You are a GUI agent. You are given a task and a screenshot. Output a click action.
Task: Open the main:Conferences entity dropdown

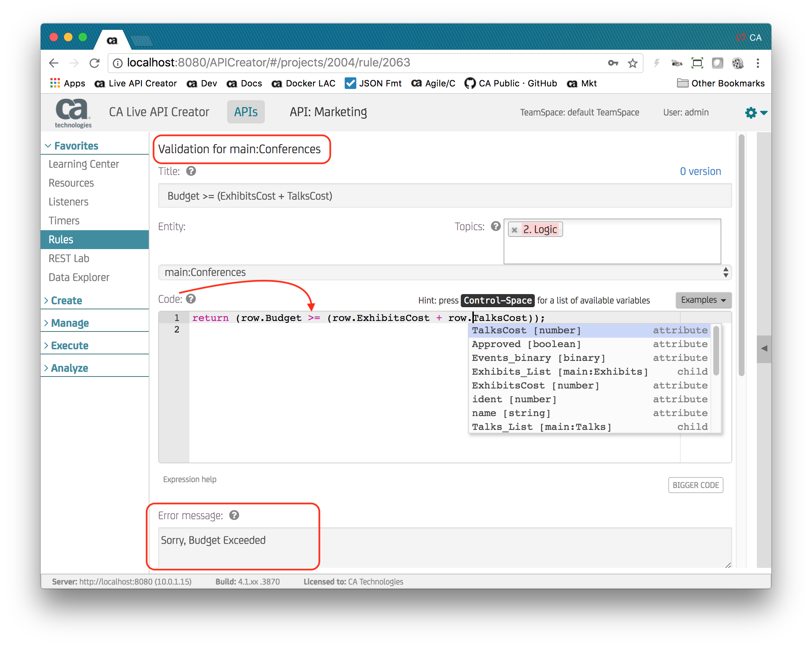click(x=444, y=272)
